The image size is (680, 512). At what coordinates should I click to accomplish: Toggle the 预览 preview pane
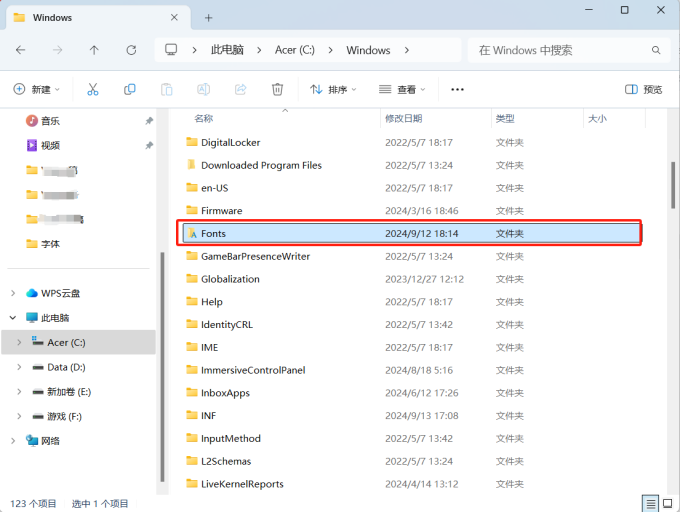coord(644,89)
